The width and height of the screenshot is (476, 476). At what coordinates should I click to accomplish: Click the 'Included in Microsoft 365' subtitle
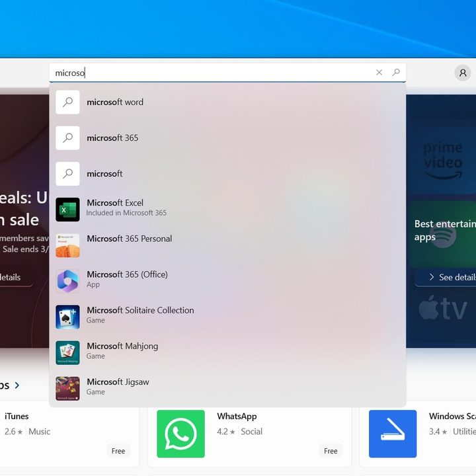click(x=126, y=213)
